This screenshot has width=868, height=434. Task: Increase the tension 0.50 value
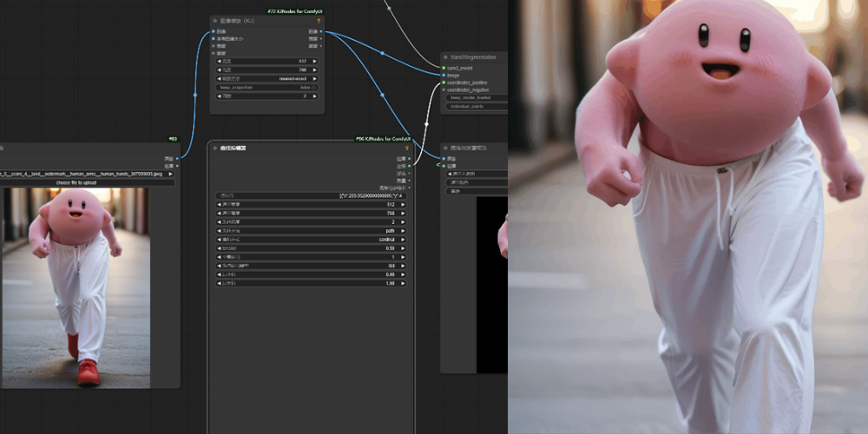403,248
